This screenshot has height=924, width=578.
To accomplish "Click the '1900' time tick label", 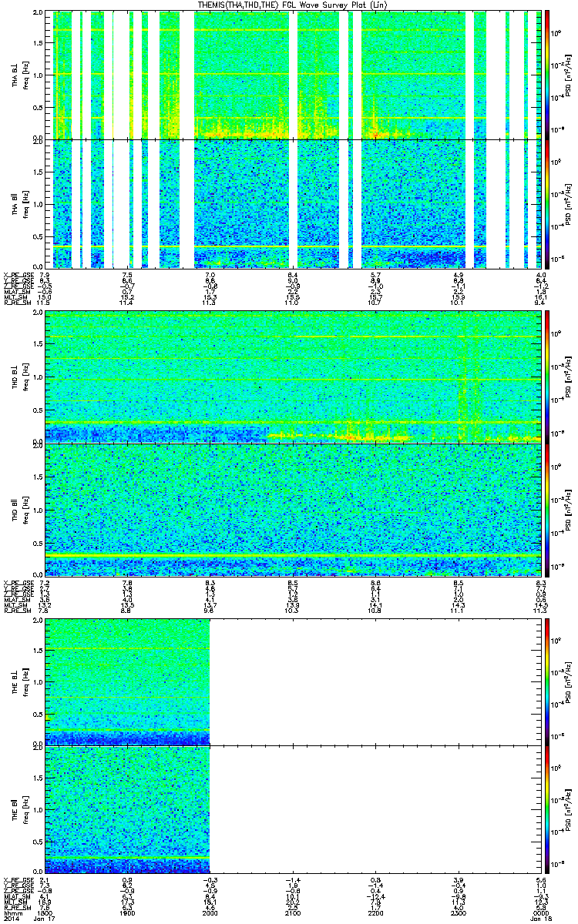I will tap(128, 912).
